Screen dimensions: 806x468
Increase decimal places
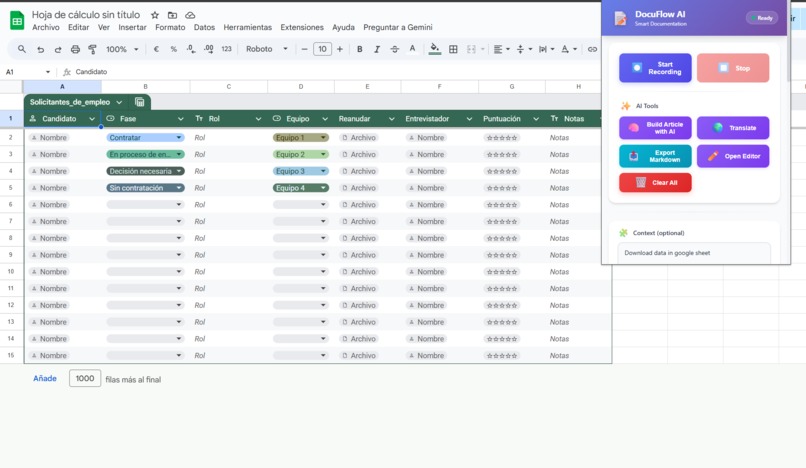pos(208,49)
